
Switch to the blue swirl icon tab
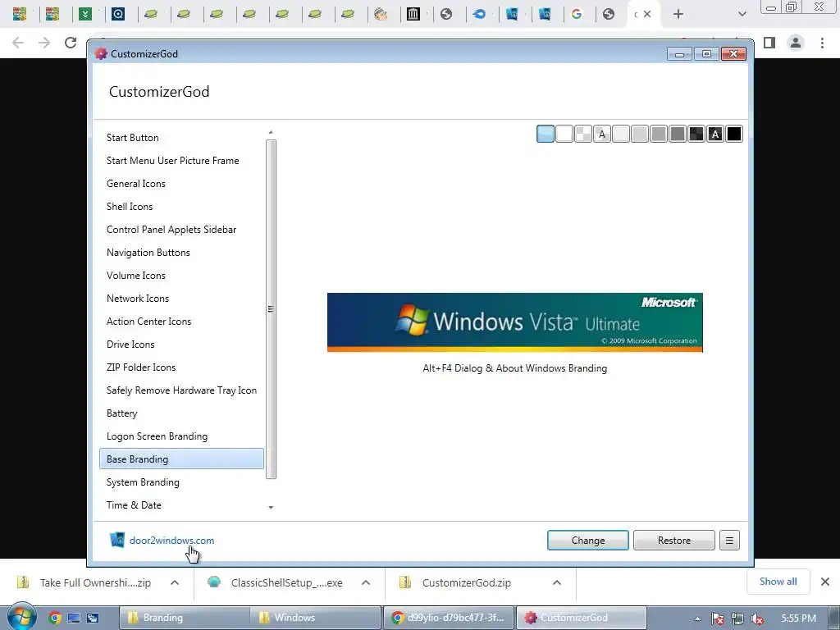(x=479, y=14)
